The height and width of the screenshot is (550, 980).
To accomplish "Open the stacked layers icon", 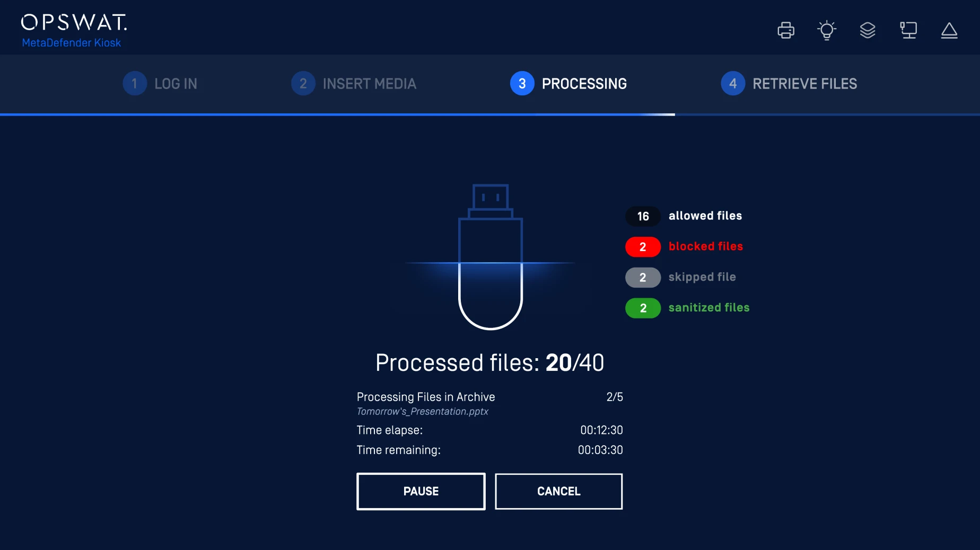I will [867, 30].
